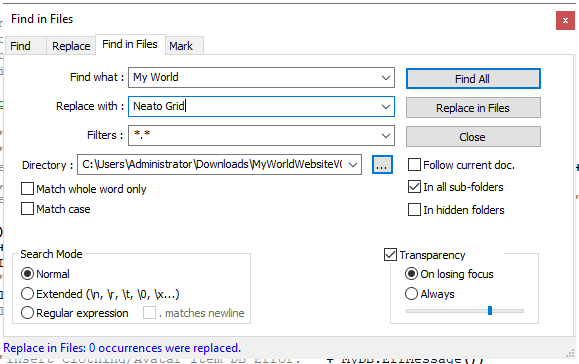The width and height of the screenshot is (579, 364).
Task: Expand the Directory dropdown arrow
Action: pos(353,165)
